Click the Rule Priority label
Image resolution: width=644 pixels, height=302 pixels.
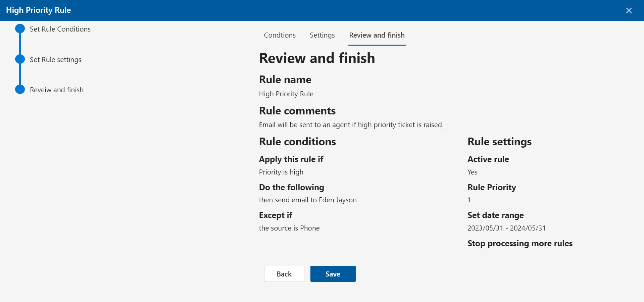(492, 188)
